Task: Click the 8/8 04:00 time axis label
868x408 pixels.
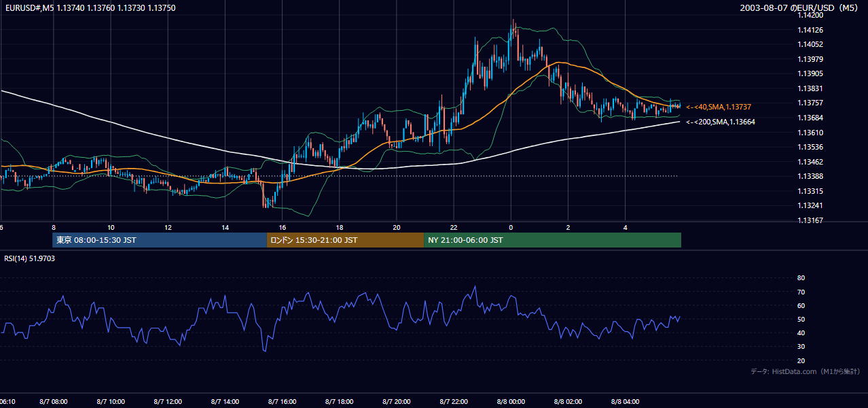Action: (x=626, y=402)
